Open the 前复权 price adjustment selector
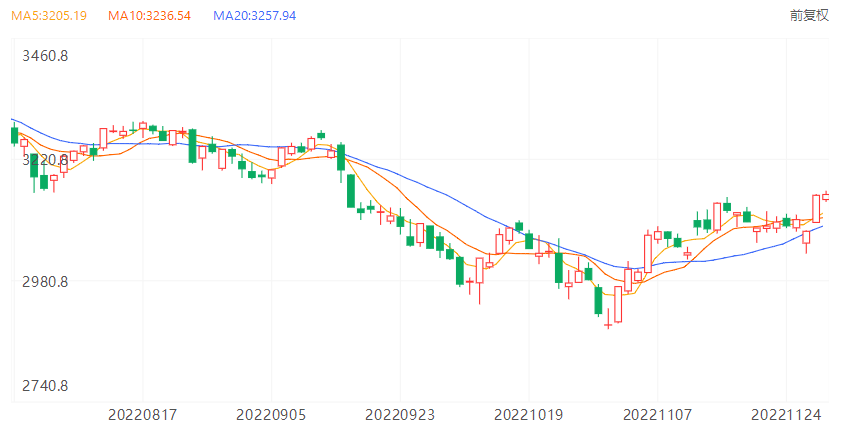The width and height of the screenshot is (842, 437). (x=809, y=15)
